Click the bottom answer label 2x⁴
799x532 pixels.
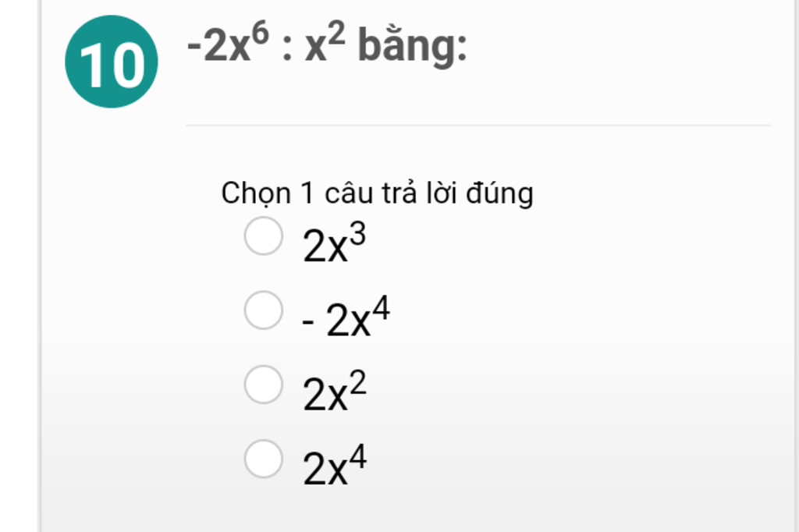tap(334, 464)
